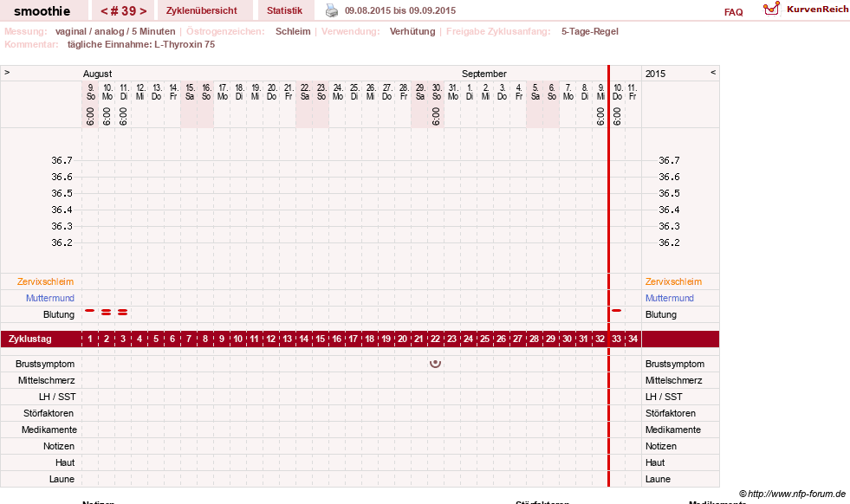Go to next cycle with right arrow
The image size is (850, 504).
[x=143, y=11]
